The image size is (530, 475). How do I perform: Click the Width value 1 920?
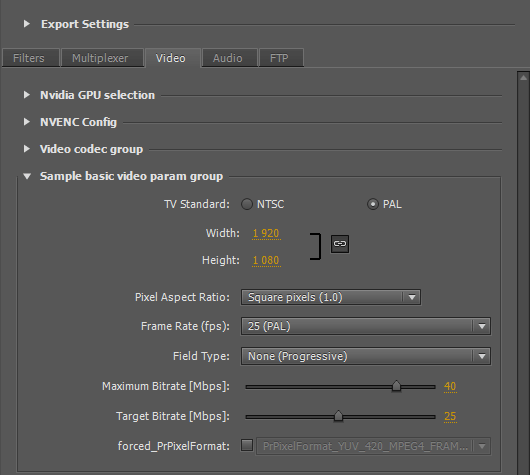(x=266, y=233)
